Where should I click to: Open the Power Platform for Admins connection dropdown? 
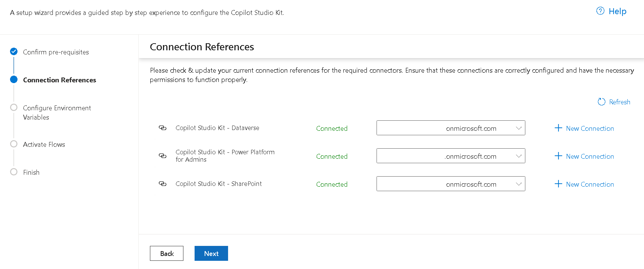(x=451, y=156)
